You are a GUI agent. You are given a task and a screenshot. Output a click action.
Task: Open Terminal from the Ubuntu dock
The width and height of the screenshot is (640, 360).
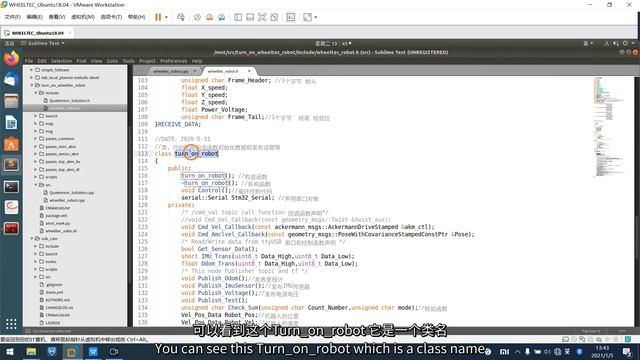[x=11, y=187]
